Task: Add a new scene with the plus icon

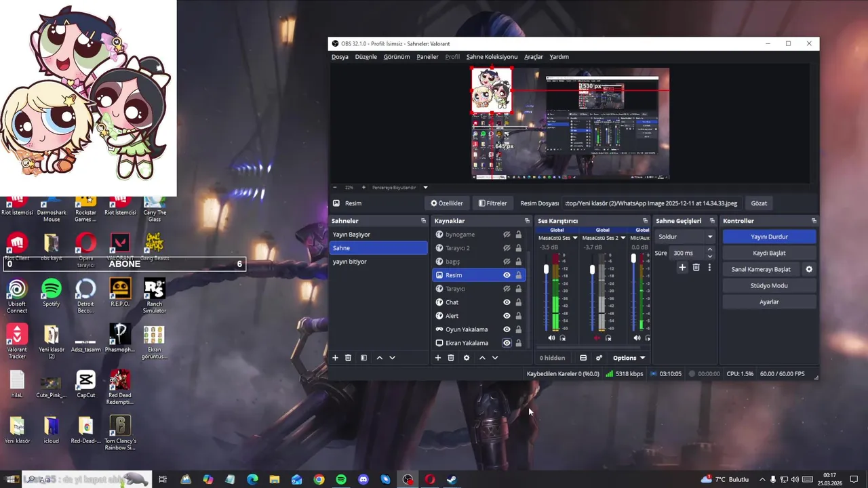Action: (335, 358)
